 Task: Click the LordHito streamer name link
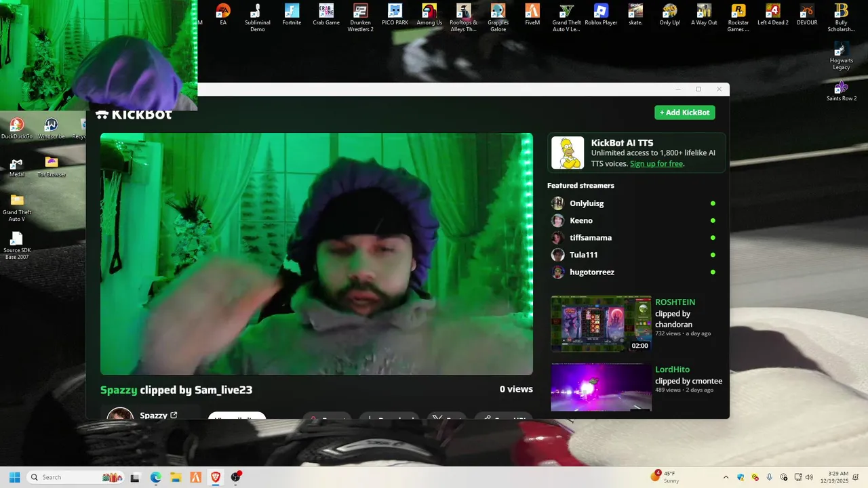coord(672,369)
